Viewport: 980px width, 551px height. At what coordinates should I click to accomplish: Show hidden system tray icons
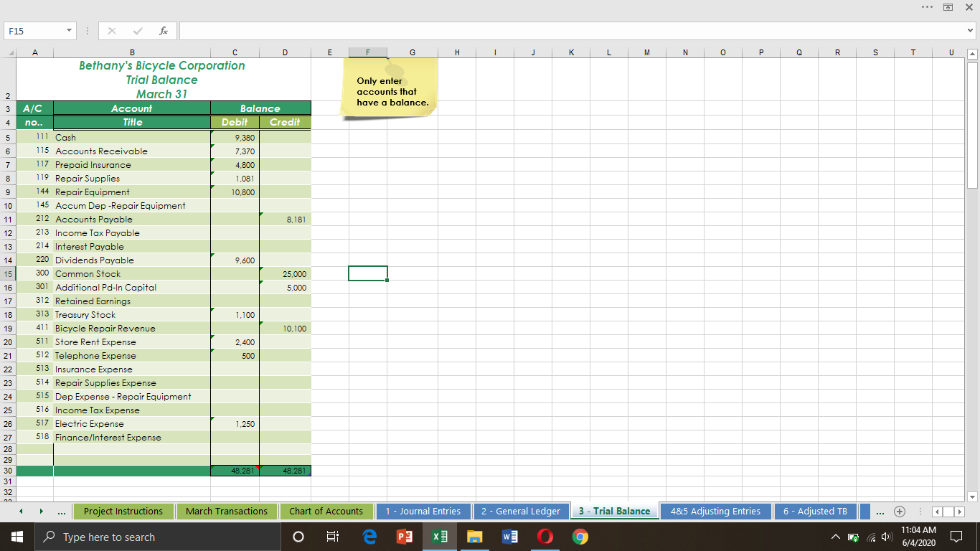click(x=835, y=537)
